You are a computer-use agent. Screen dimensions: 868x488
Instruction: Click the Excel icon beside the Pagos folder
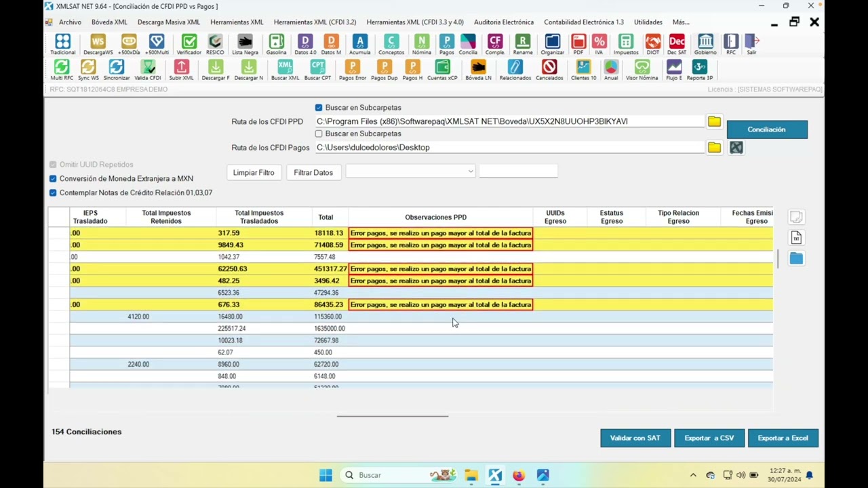pyautogui.click(x=736, y=147)
